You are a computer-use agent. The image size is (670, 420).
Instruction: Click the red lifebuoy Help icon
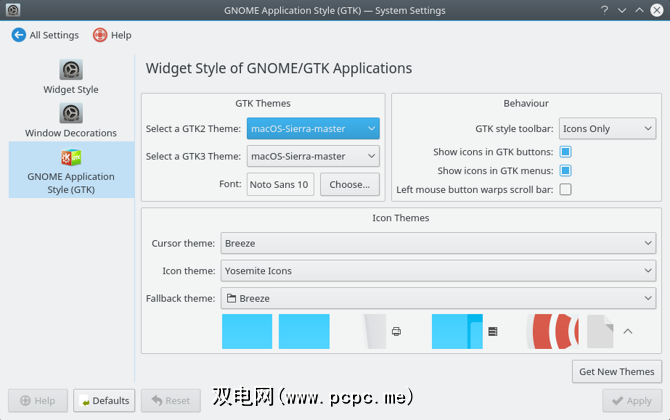coord(100,35)
